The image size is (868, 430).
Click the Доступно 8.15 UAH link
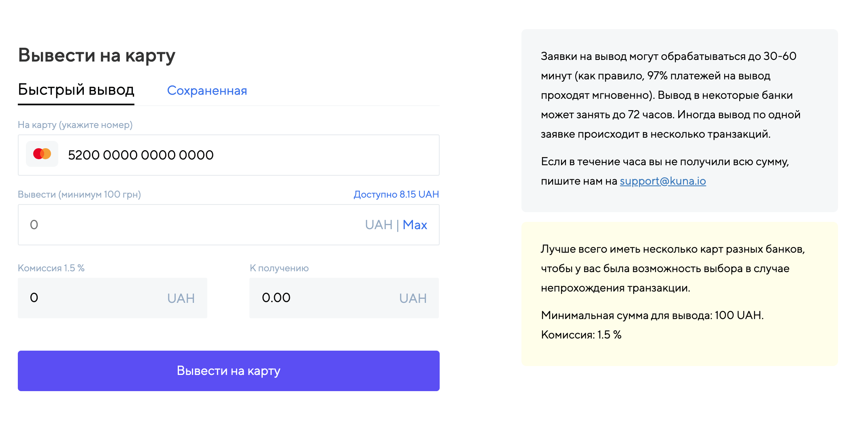[396, 194]
